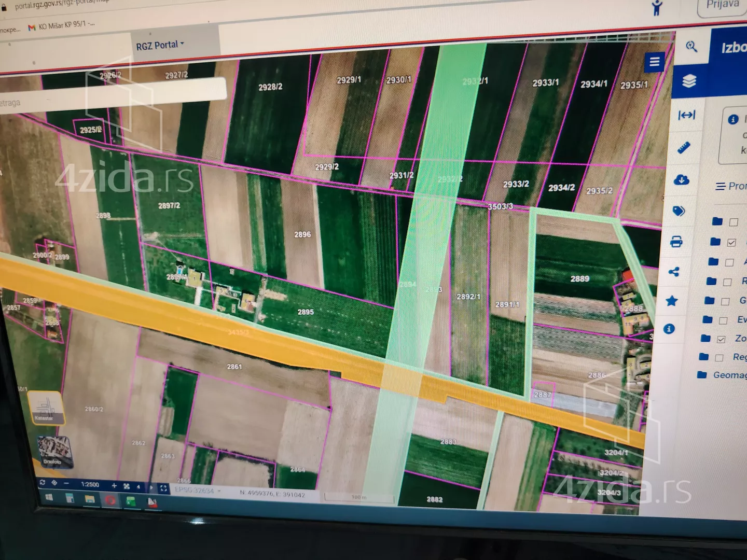Open the RGZ Portal dropdown

(160, 45)
